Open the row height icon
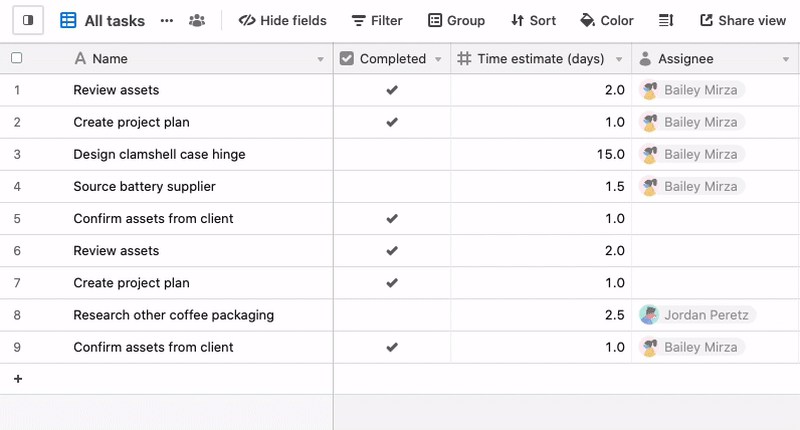 point(666,20)
